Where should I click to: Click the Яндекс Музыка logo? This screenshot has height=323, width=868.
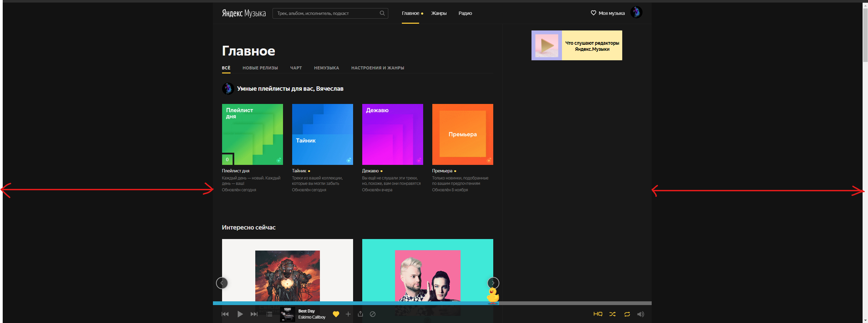coord(244,13)
